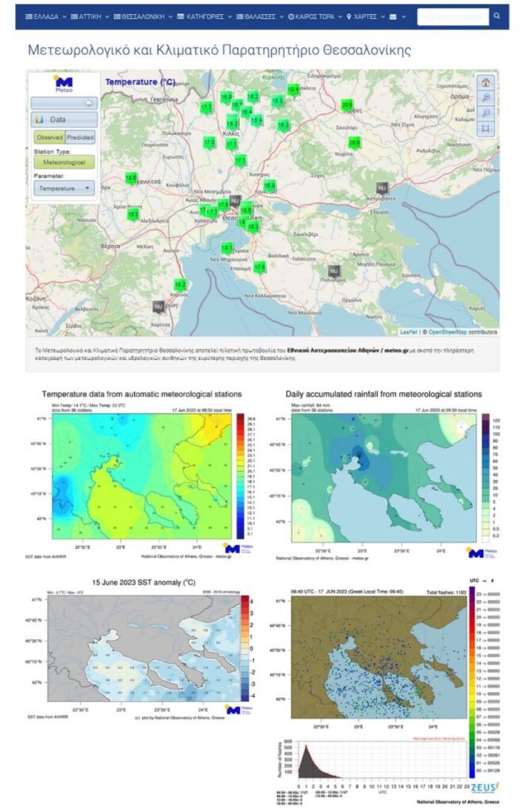Click the home/reset view icon on the map
The width and height of the screenshot is (530, 812).
[486, 82]
